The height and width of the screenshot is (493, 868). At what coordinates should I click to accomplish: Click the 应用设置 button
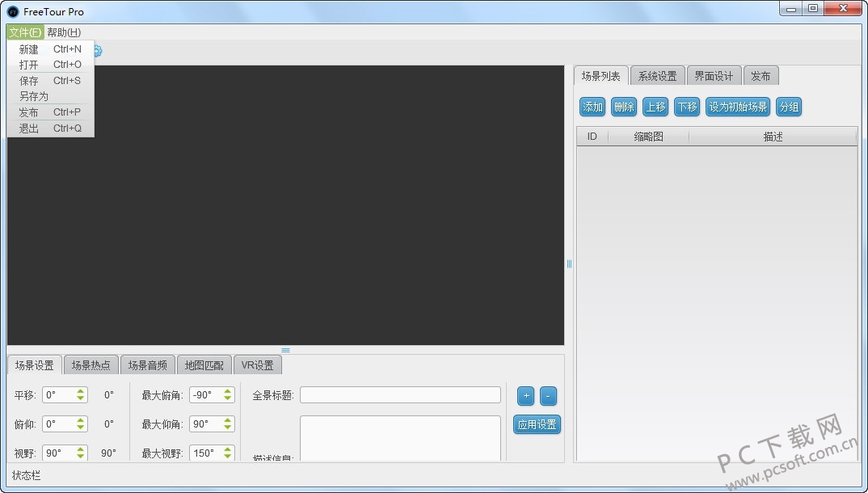(537, 424)
